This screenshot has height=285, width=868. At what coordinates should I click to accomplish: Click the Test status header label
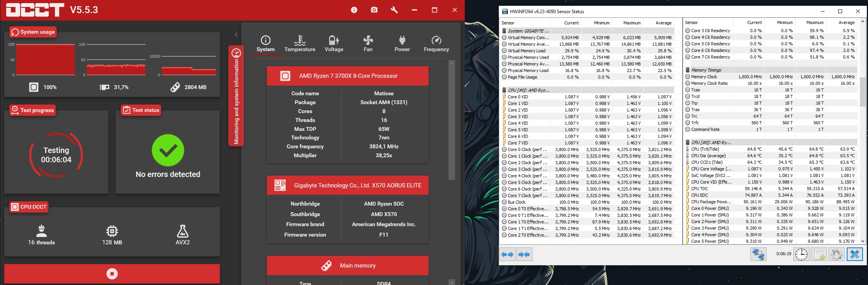(141, 110)
